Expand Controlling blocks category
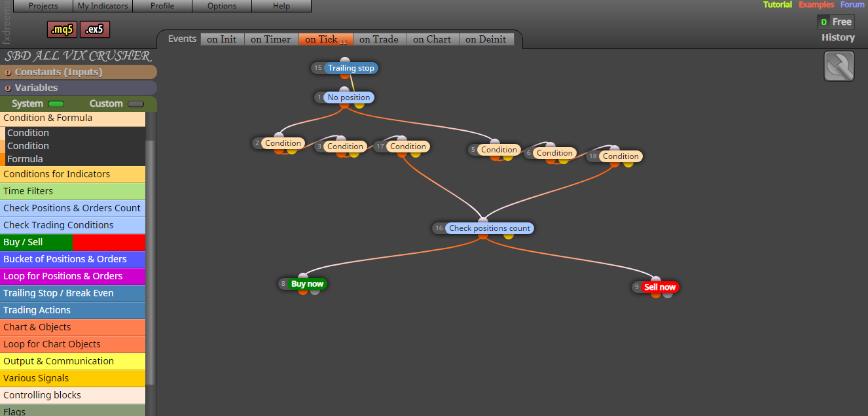The width and height of the screenshot is (868, 416). [73, 395]
